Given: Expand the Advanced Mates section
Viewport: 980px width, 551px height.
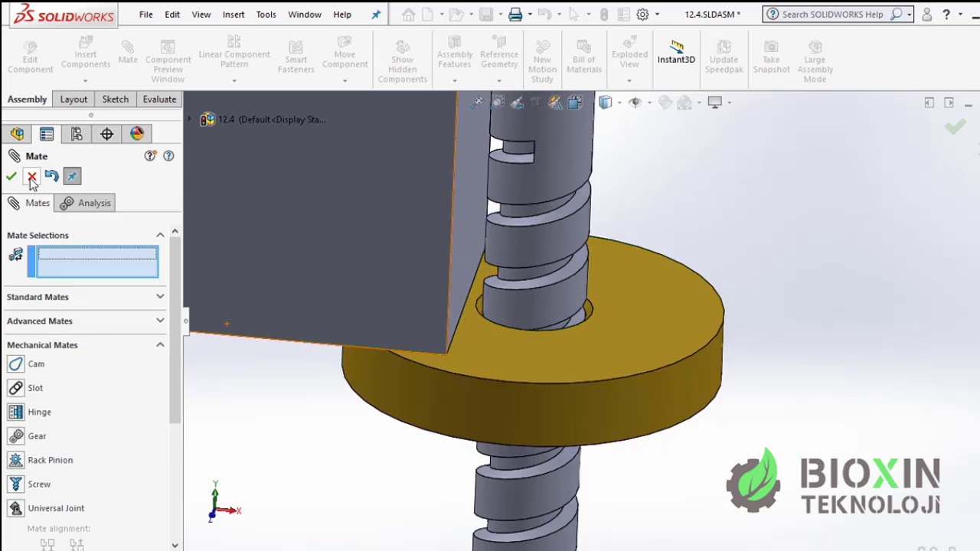Looking at the screenshot, I should pos(160,321).
